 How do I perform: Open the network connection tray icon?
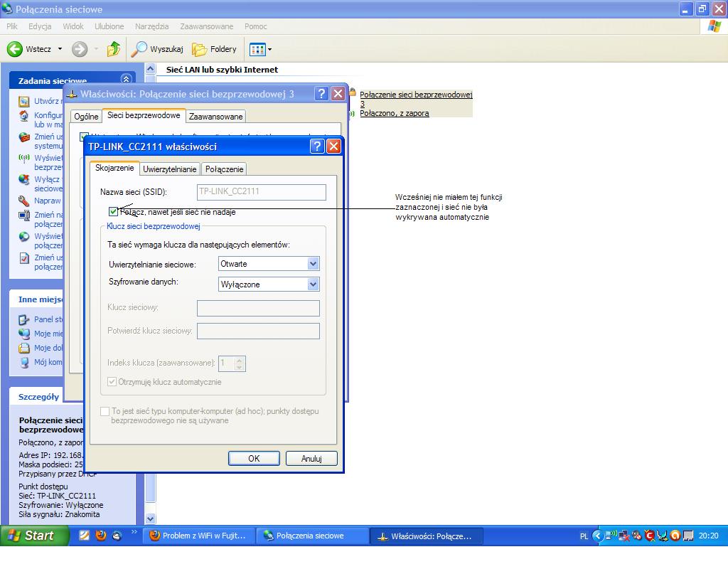pyautogui.click(x=611, y=537)
